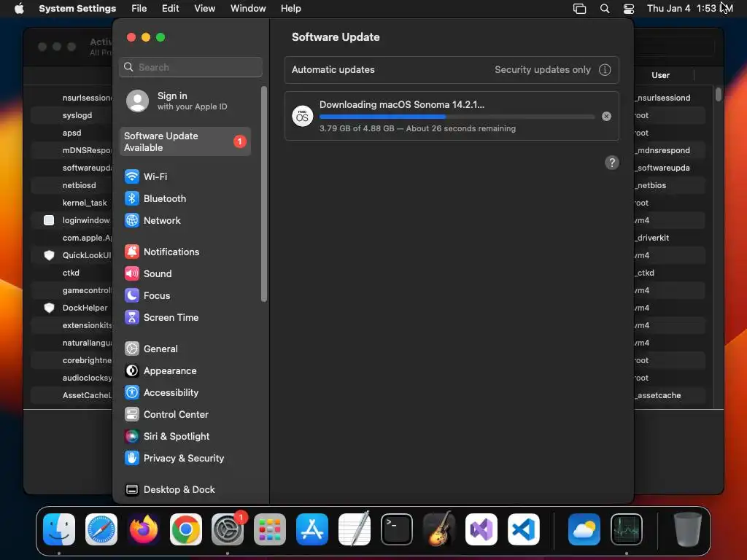Open the File menu
This screenshot has width=747, height=560.
(139, 9)
